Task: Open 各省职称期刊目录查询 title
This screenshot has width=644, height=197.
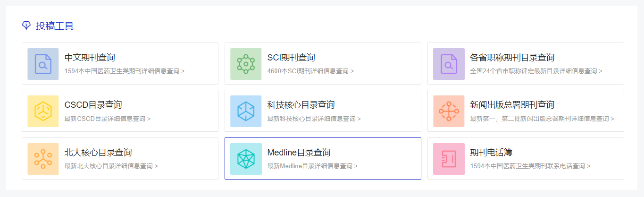Action: [512, 58]
